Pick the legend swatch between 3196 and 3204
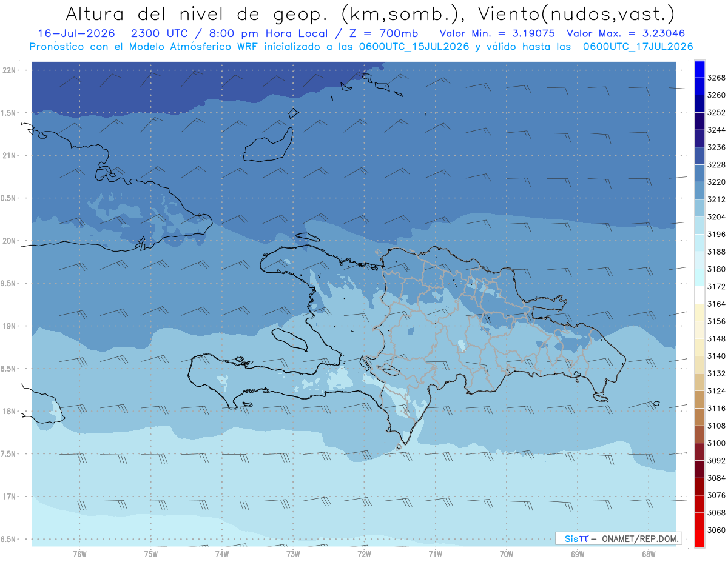This screenshot has height=562, width=728. [699, 226]
